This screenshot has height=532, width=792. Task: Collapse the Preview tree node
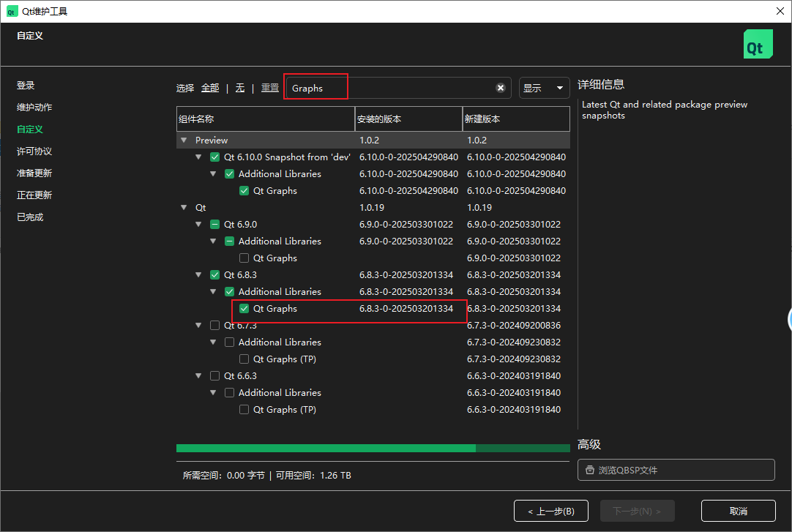184,141
